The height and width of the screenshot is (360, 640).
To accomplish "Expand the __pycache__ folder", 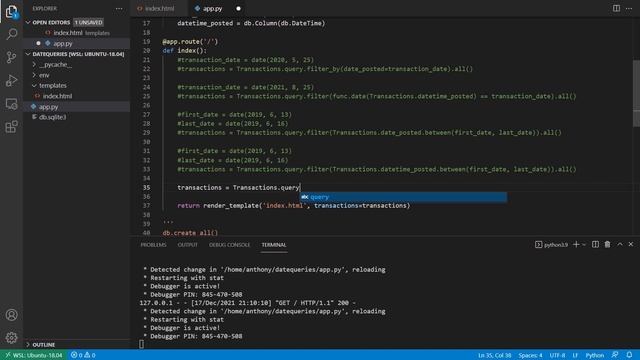I will 34,64.
